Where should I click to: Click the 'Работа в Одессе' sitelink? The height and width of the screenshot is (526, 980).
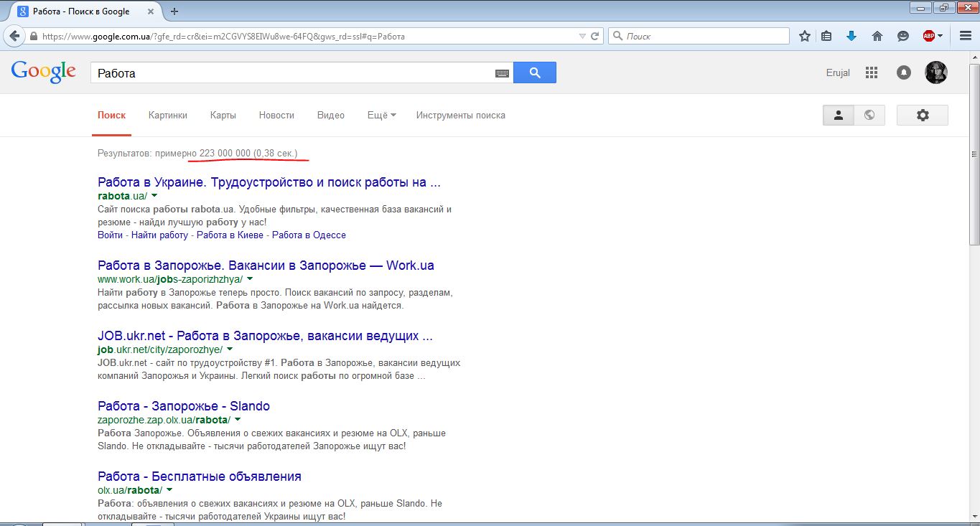pos(309,235)
